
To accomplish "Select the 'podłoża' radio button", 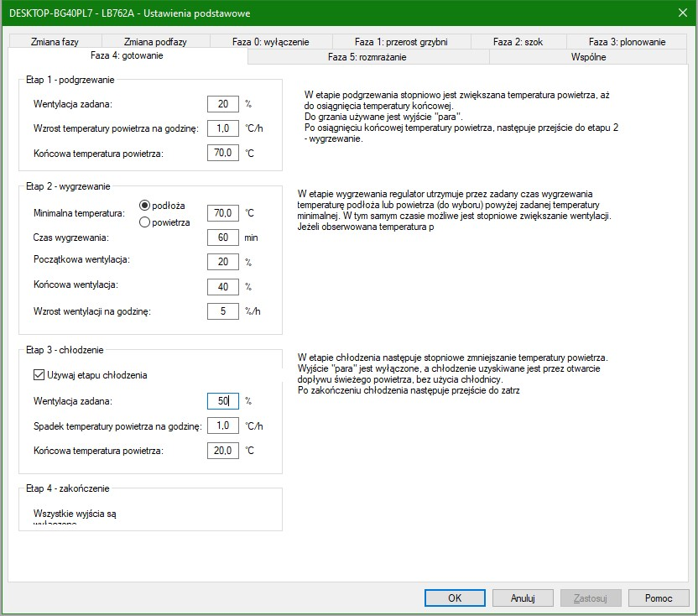I will click(145, 206).
